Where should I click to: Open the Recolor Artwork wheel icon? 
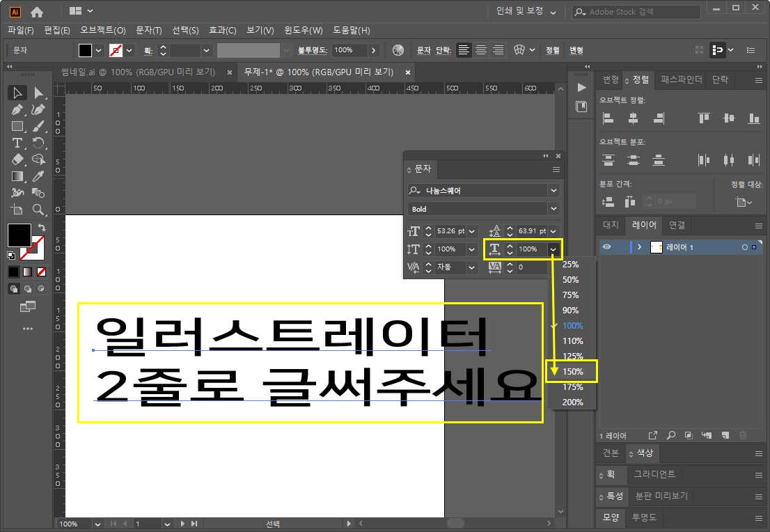(x=398, y=50)
